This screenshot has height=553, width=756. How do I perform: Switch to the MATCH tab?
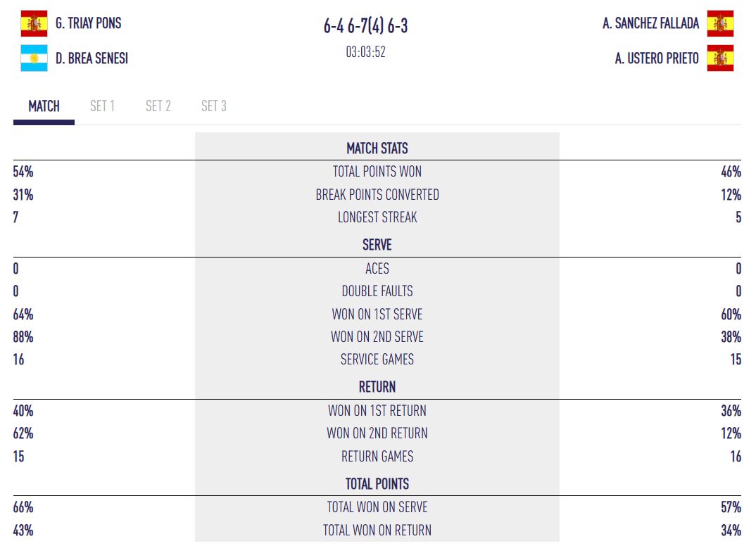pyautogui.click(x=44, y=106)
